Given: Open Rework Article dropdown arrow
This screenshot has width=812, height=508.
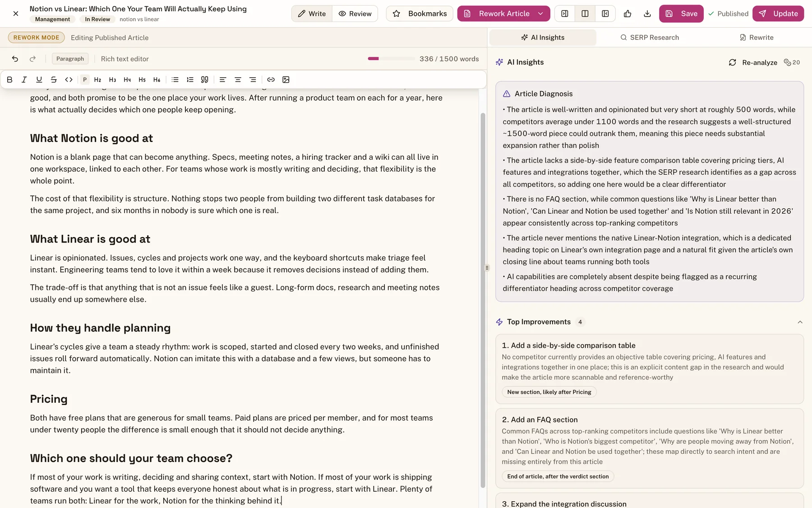Looking at the screenshot, I should coord(540,14).
